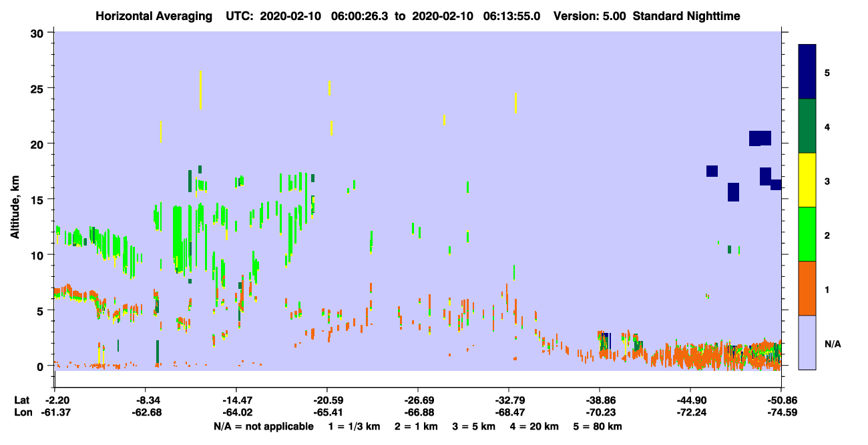The width and height of the screenshot is (868, 445).
Task: Click the '4 = 20 km' legend text
Action: pos(535,426)
